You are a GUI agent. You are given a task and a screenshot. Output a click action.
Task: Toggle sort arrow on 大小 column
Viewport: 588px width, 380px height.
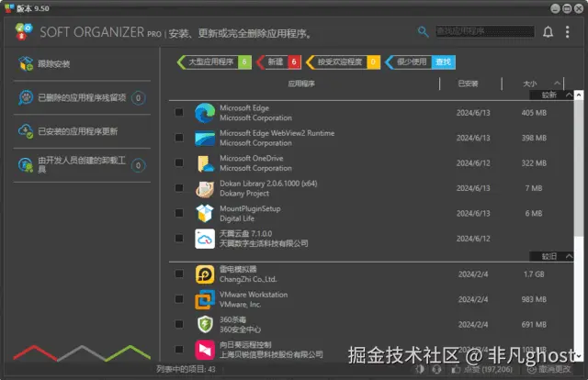558,84
